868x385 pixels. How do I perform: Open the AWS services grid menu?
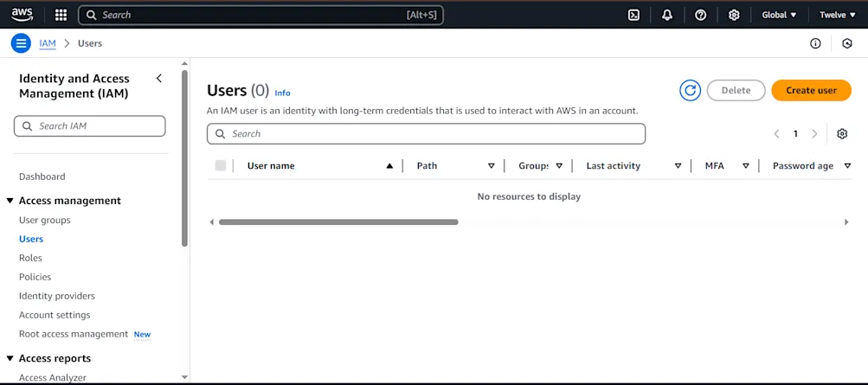tap(61, 15)
